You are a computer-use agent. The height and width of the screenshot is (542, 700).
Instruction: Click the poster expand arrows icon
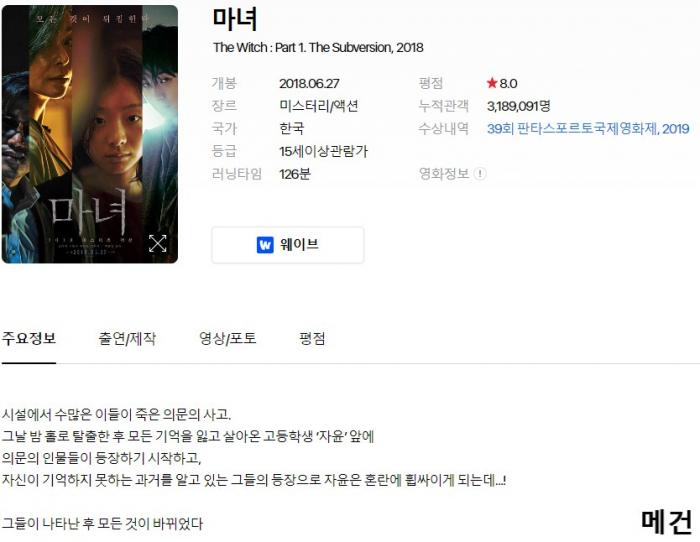(158, 243)
